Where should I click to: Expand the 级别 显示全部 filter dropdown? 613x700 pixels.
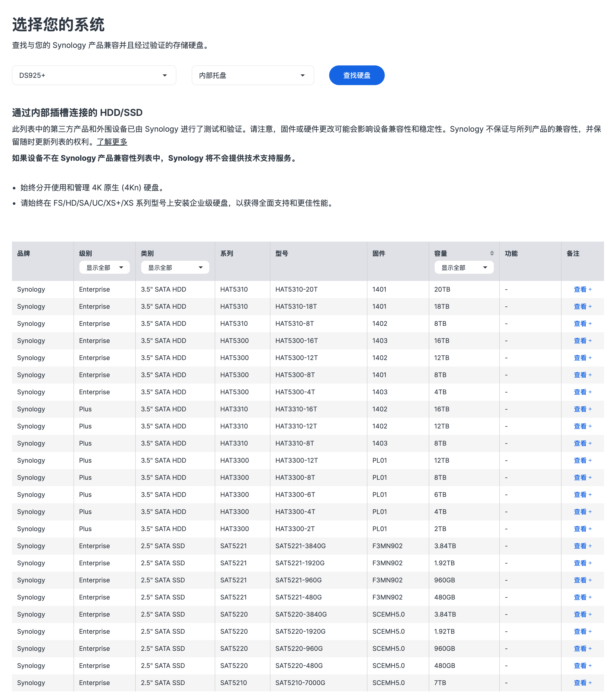pos(104,267)
